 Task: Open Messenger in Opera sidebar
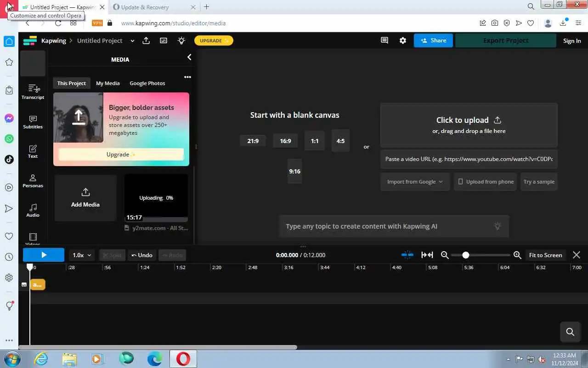pos(9,118)
